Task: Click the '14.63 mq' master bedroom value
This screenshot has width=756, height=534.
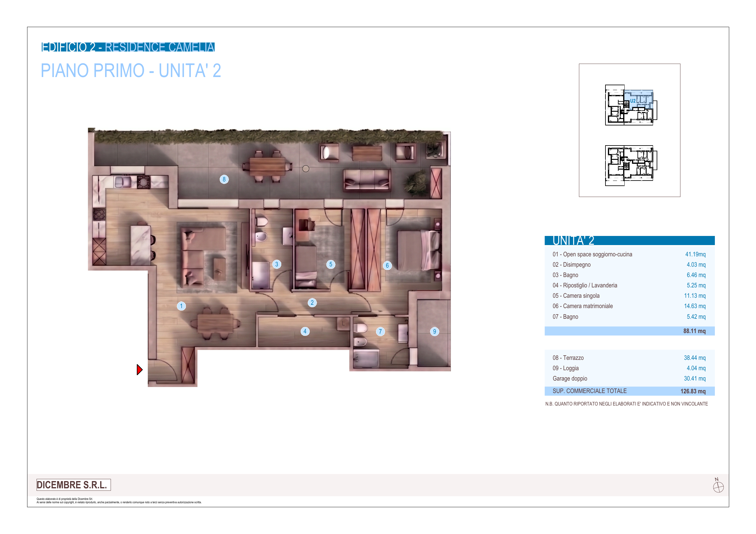Action: point(695,306)
